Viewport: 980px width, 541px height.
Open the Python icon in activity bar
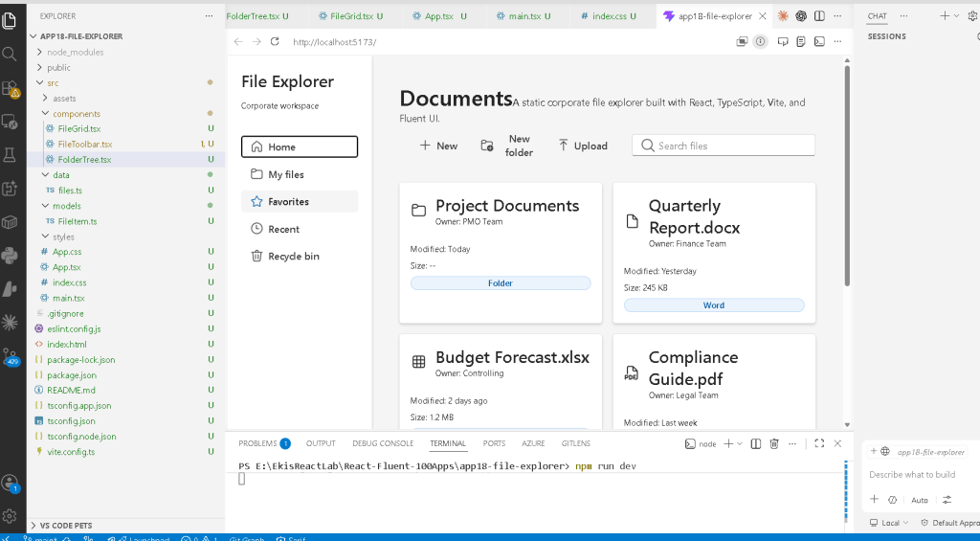[10, 255]
